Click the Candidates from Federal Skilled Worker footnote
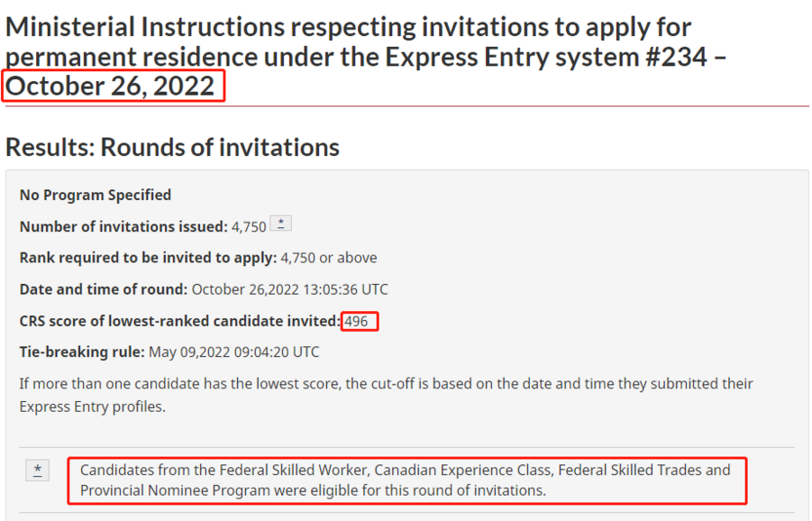The image size is (812, 521). click(405, 480)
